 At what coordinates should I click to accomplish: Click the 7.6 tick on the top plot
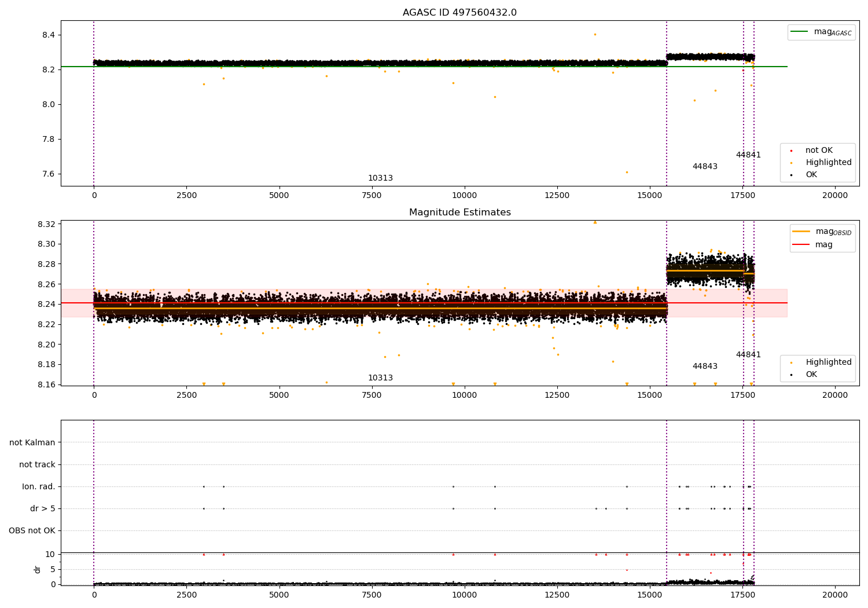click(49, 174)
